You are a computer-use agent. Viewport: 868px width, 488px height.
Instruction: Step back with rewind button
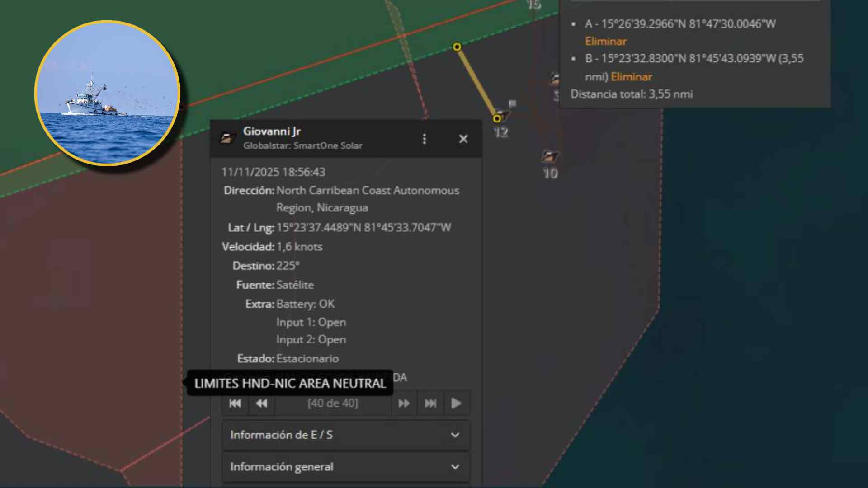(262, 403)
